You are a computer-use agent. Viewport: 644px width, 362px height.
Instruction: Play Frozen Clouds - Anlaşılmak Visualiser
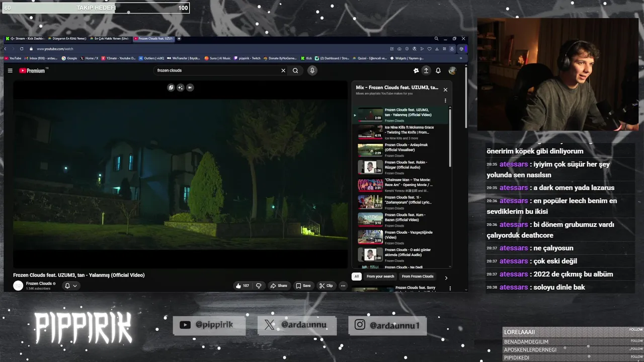point(403,150)
